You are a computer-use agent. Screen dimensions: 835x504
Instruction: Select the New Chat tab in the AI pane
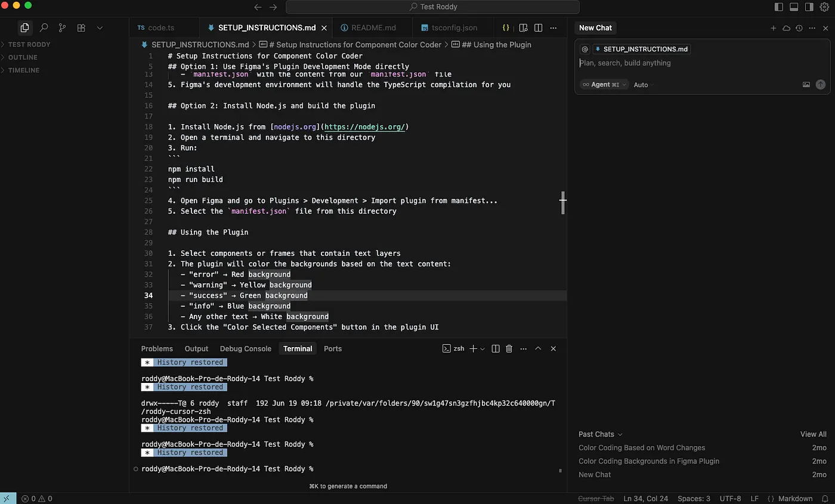click(595, 27)
